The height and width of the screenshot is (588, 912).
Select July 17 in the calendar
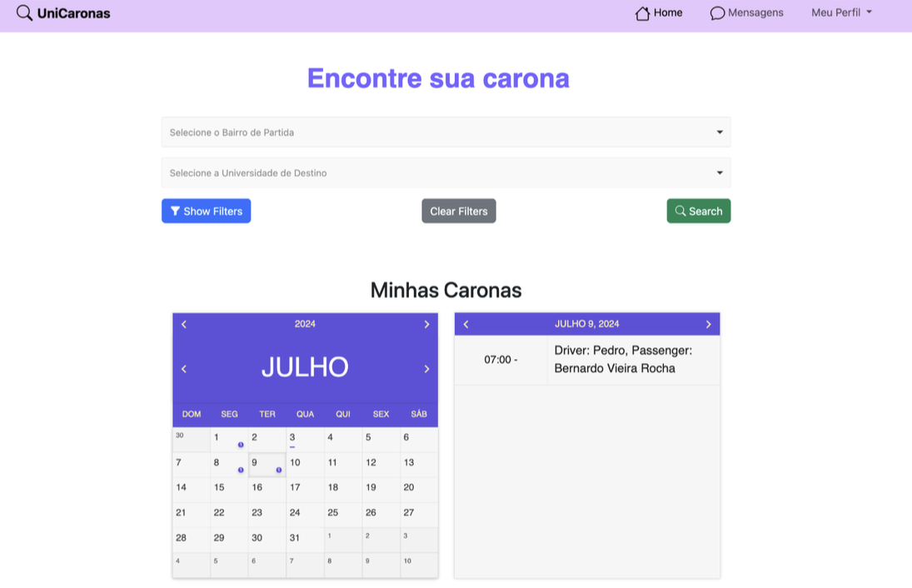(x=305, y=489)
